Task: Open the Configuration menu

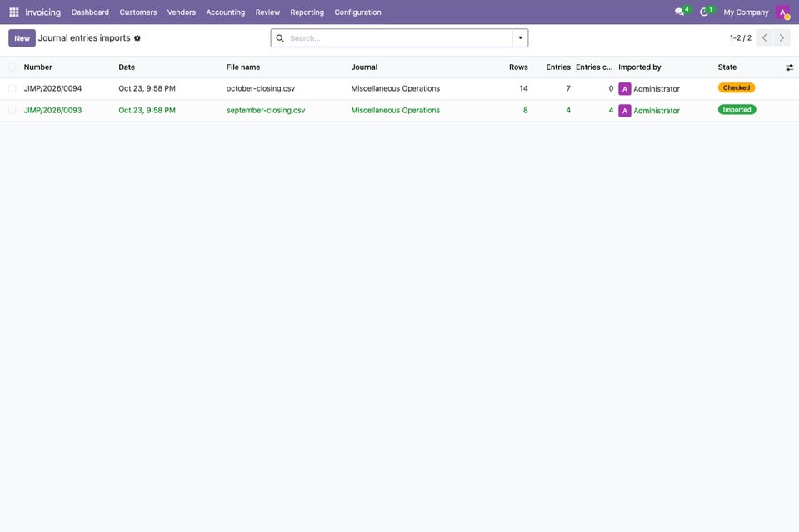Action: click(x=357, y=12)
